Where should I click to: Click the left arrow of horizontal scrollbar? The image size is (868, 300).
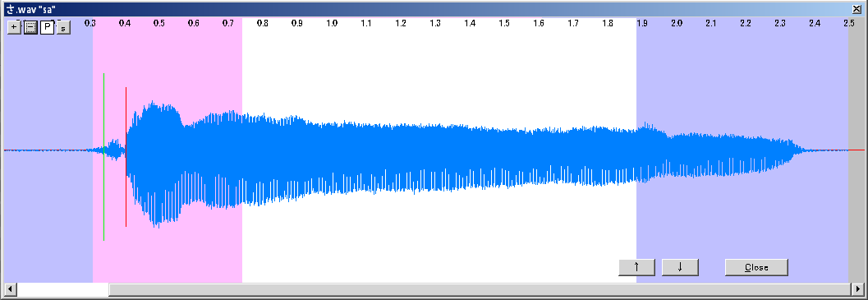[9, 289]
